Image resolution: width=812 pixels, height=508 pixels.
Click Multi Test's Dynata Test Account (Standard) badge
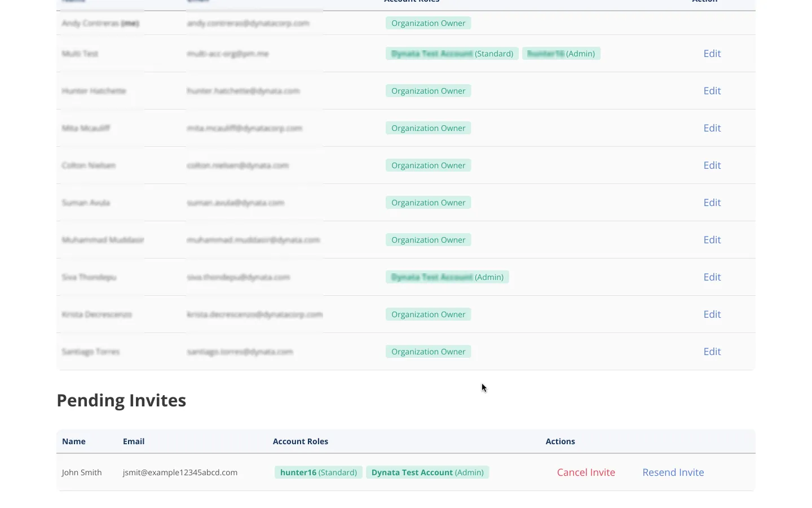452,54
